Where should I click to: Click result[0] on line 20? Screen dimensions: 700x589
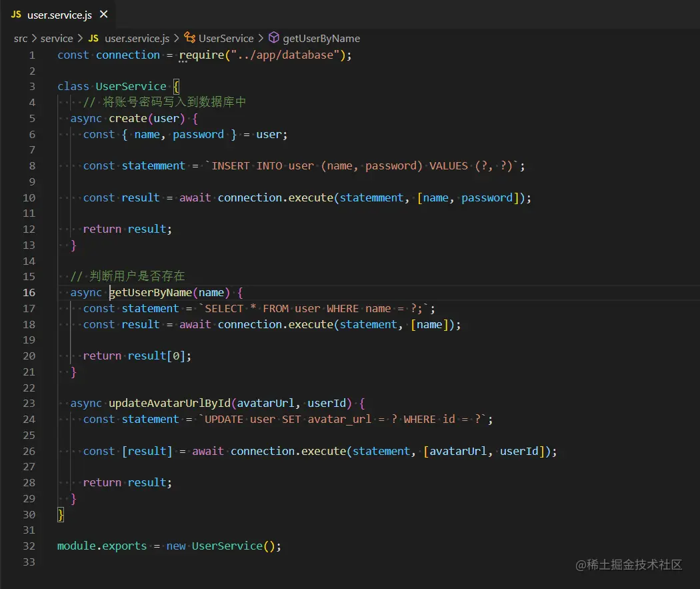click(x=157, y=356)
